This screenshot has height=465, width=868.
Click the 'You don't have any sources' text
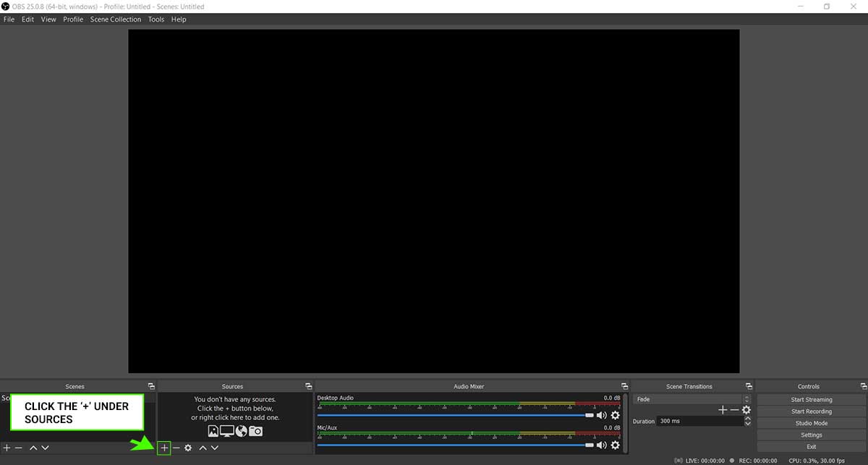coord(235,399)
